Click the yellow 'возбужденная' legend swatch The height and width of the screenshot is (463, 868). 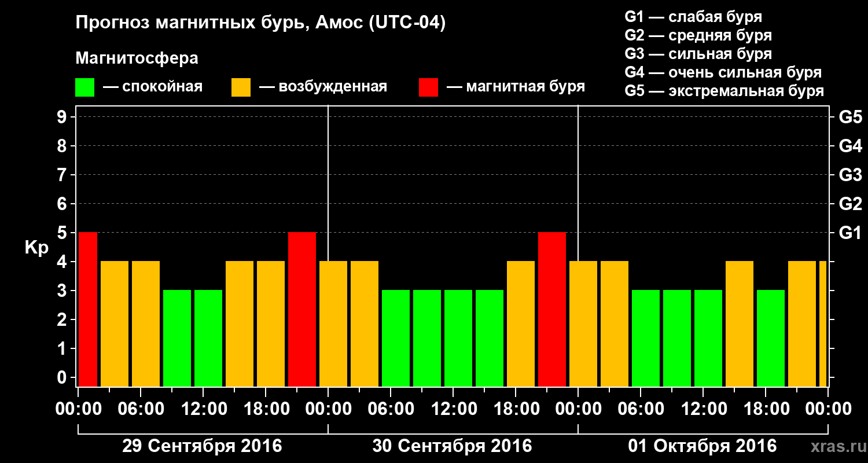241,87
